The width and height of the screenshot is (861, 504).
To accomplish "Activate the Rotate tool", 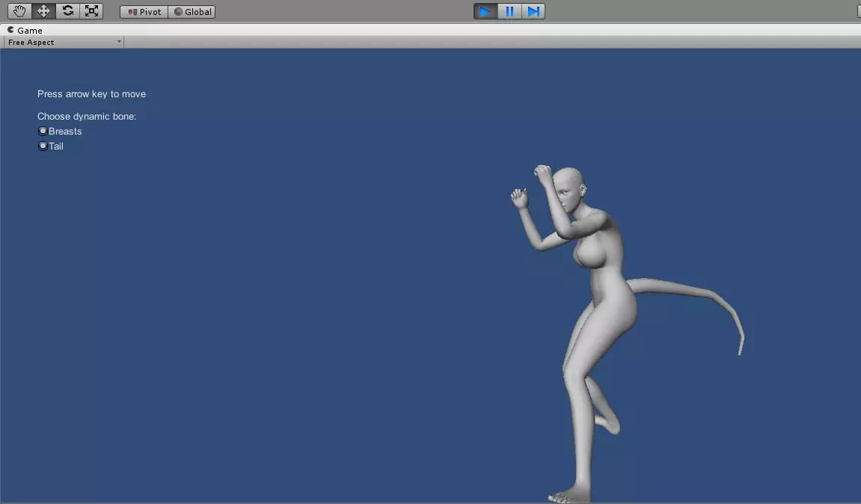I will click(67, 10).
